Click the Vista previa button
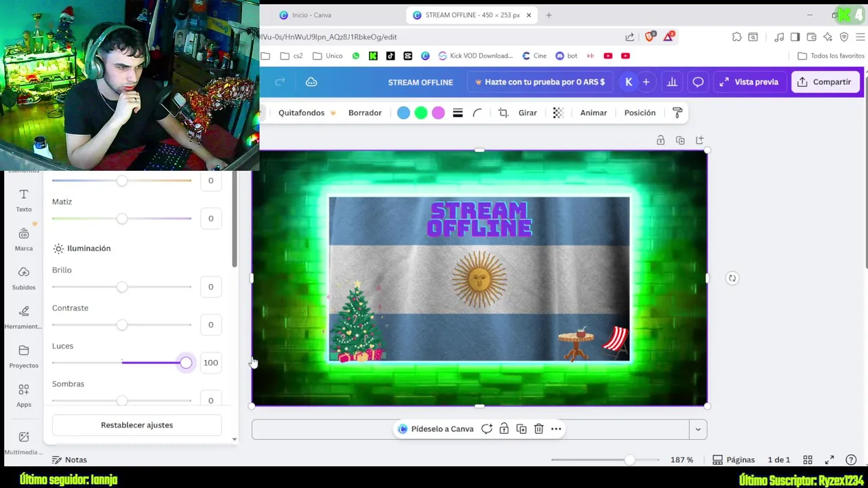This screenshot has width=868, height=488. point(749,82)
